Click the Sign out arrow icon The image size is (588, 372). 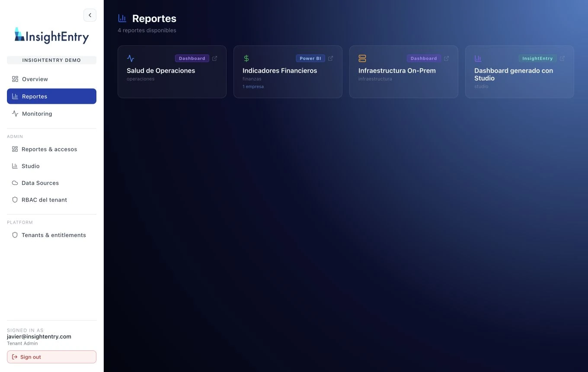(x=15, y=357)
